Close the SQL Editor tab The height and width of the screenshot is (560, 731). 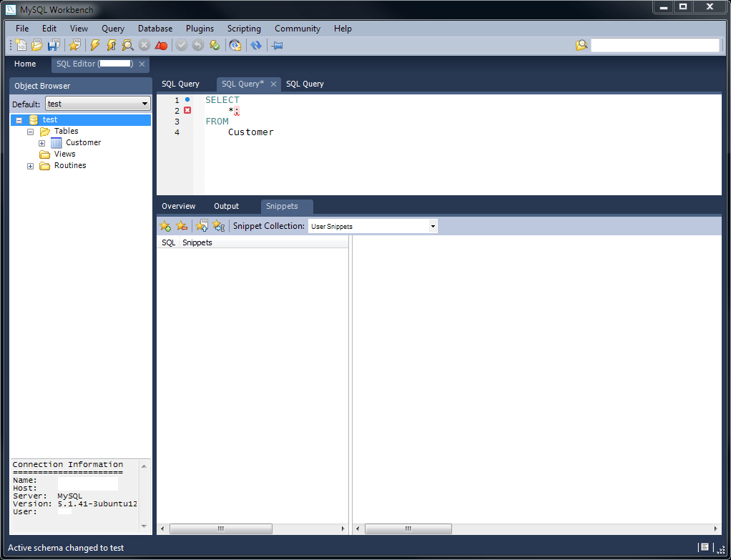pyautogui.click(x=142, y=64)
